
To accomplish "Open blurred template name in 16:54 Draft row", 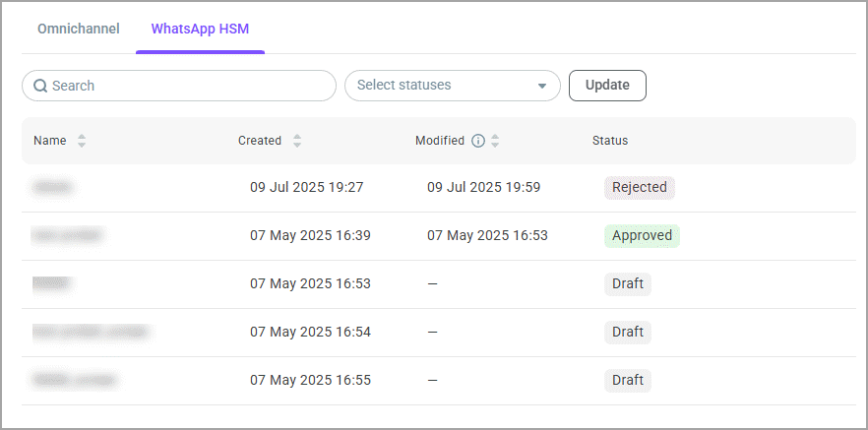I will pos(92,332).
